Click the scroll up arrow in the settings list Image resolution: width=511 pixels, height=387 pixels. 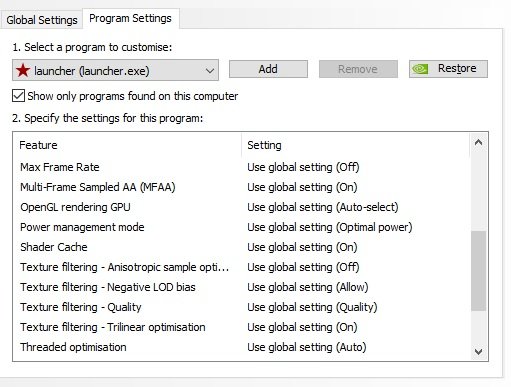coord(479,143)
